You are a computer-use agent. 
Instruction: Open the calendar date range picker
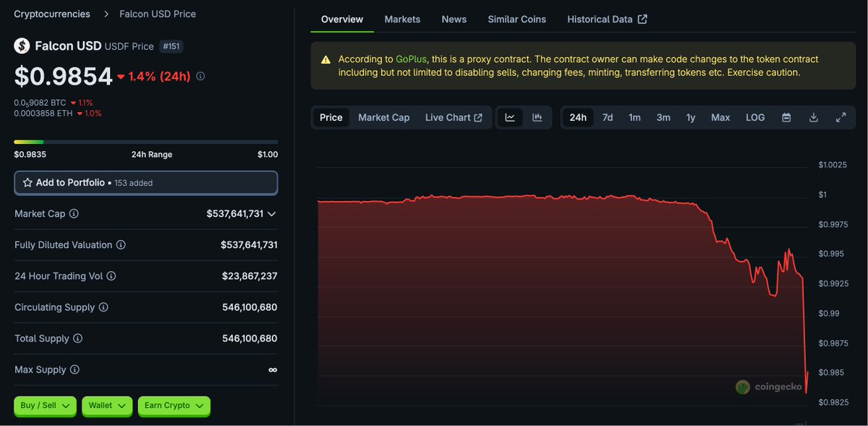click(786, 117)
